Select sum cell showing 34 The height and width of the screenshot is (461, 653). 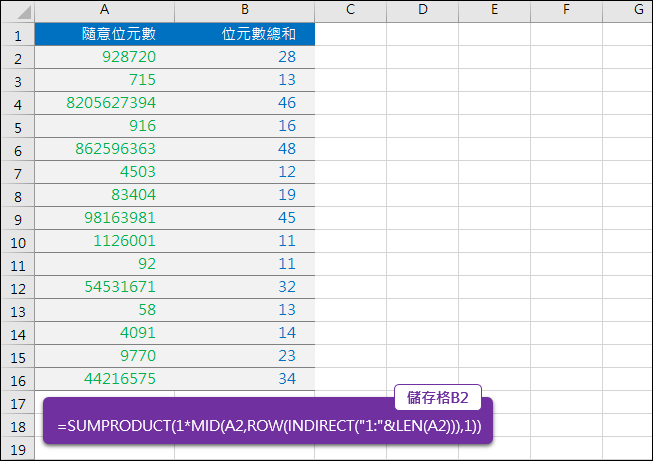coord(244,379)
